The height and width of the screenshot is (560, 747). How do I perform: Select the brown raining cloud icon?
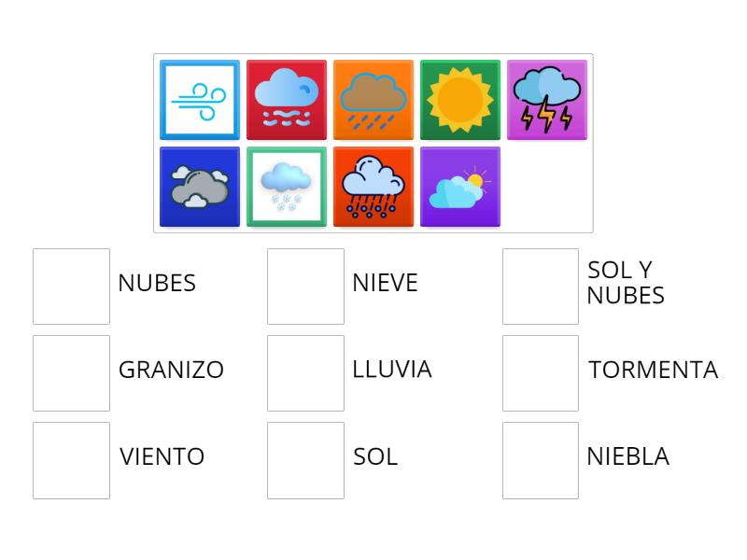click(373, 100)
